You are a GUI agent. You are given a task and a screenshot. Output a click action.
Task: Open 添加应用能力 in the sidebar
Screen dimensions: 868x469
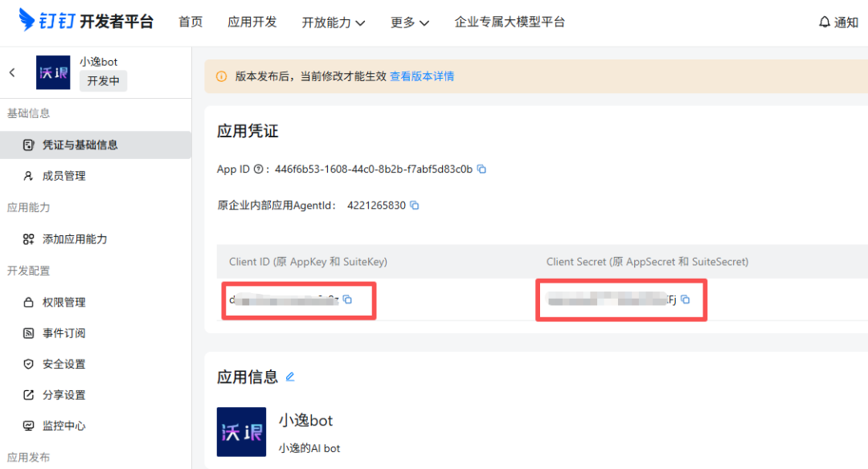74,239
